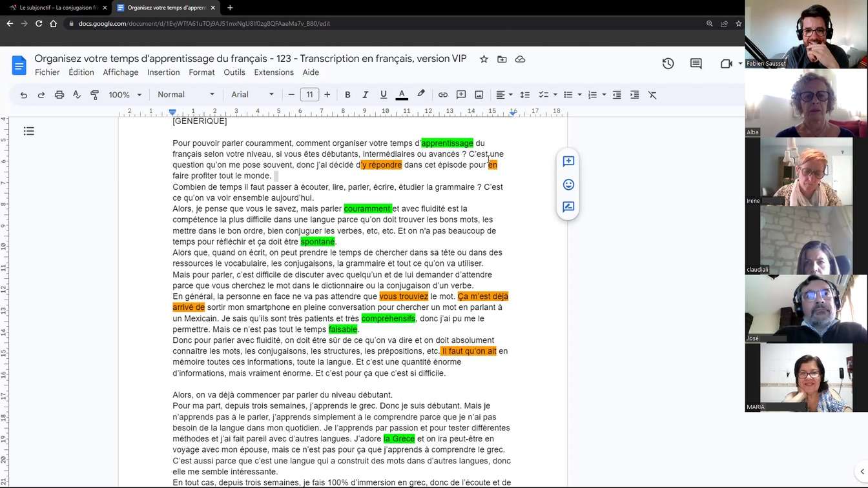Open the 100% zoom dropdown
The image size is (868, 488).
125,95
